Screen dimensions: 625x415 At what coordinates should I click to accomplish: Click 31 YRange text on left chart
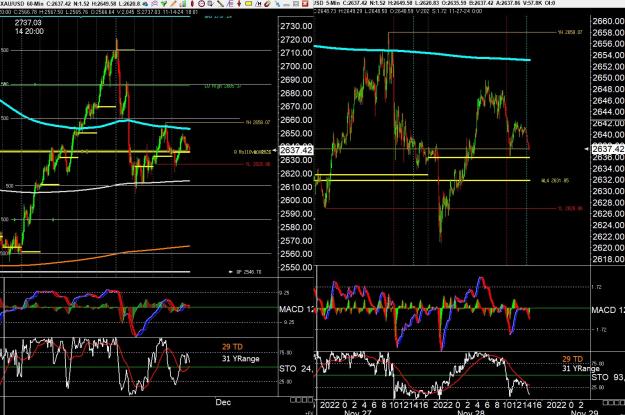(x=241, y=359)
